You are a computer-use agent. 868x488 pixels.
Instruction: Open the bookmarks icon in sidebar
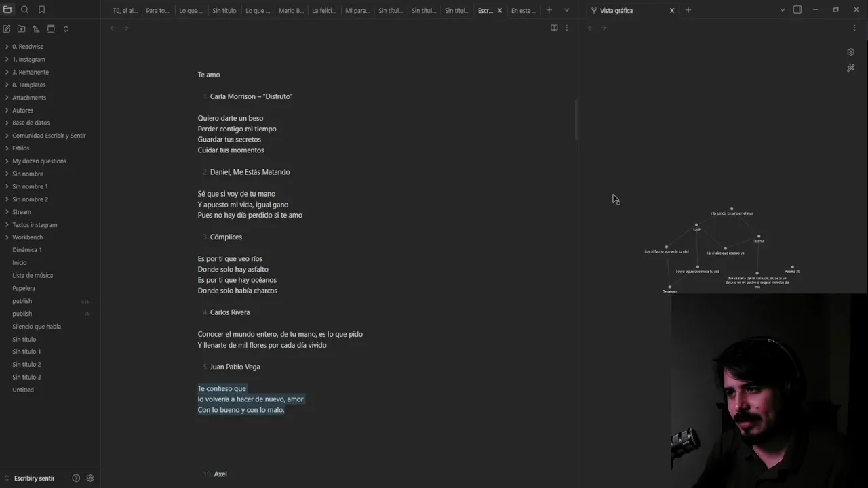pyautogui.click(x=41, y=9)
